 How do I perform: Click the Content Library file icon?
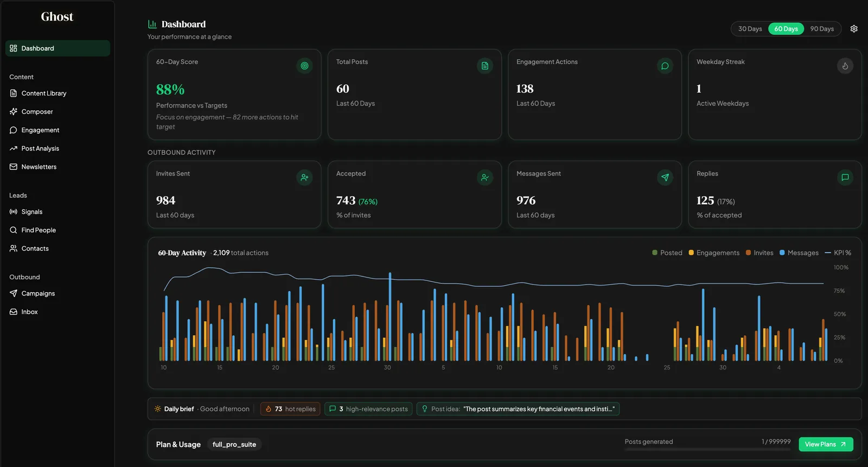point(14,93)
